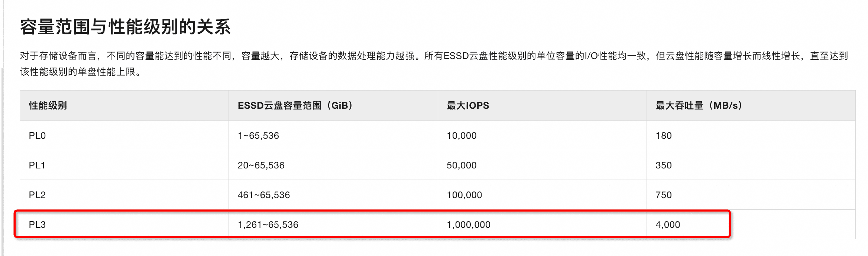Click the heading 容量范围与性能级别的关系
The height and width of the screenshot is (256, 868).
[125, 27]
